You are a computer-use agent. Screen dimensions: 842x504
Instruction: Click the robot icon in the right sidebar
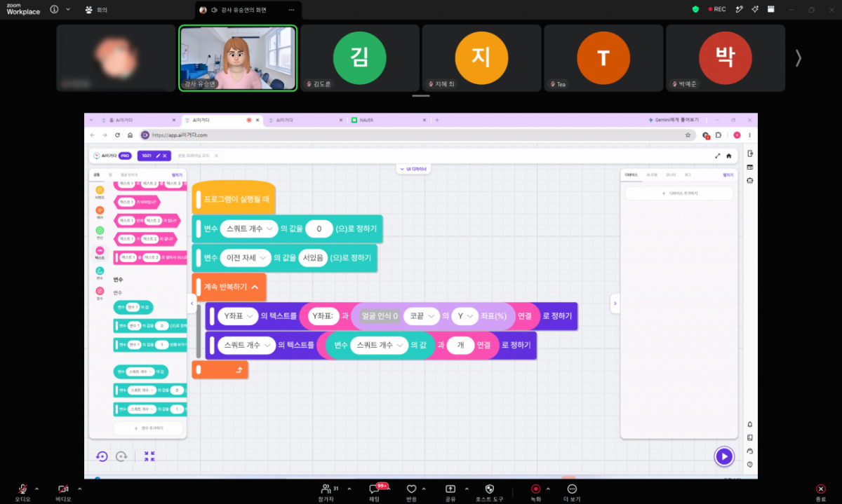(x=750, y=180)
